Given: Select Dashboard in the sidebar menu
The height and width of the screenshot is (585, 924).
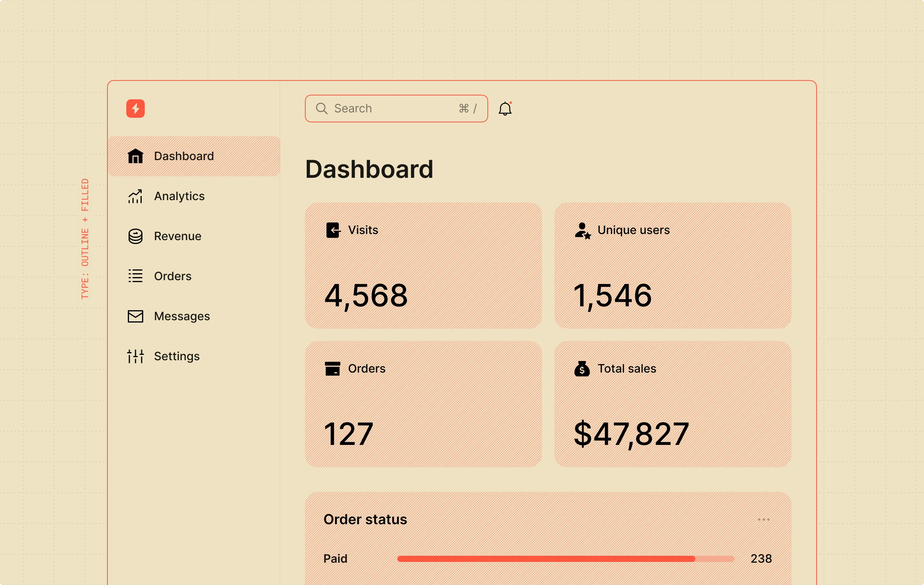Looking at the screenshot, I should [x=194, y=156].
